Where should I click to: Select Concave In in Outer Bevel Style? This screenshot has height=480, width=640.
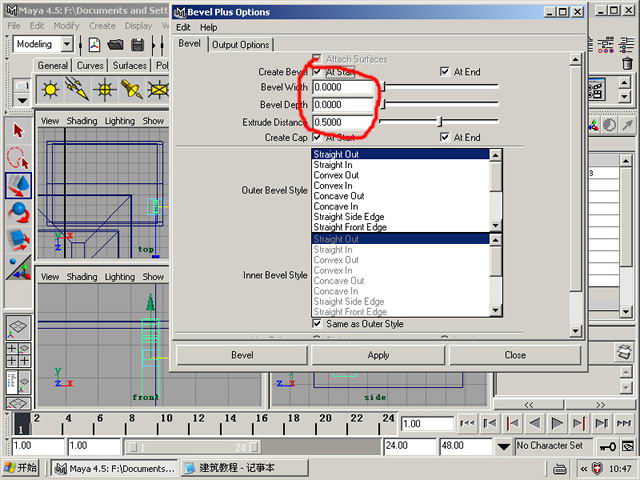tap(400, 207)
